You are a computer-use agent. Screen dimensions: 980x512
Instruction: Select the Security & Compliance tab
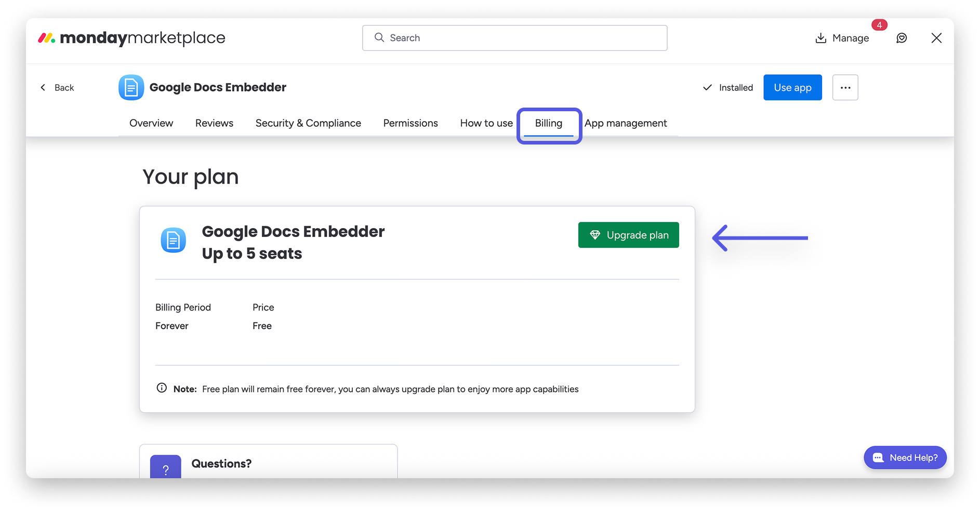tap(308, 123)
